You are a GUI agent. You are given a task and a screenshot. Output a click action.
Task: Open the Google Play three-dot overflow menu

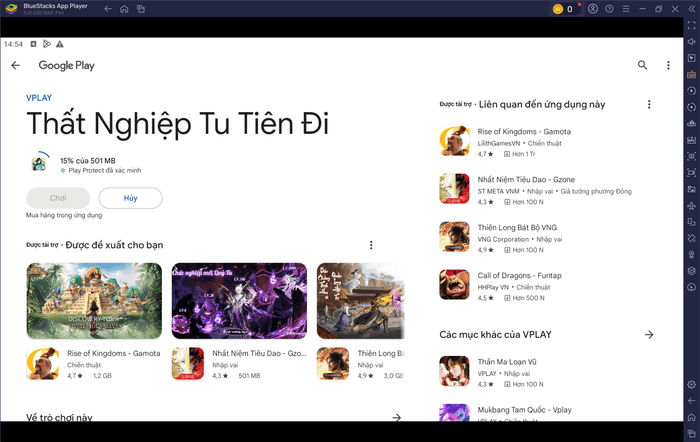tap(668, 65)
